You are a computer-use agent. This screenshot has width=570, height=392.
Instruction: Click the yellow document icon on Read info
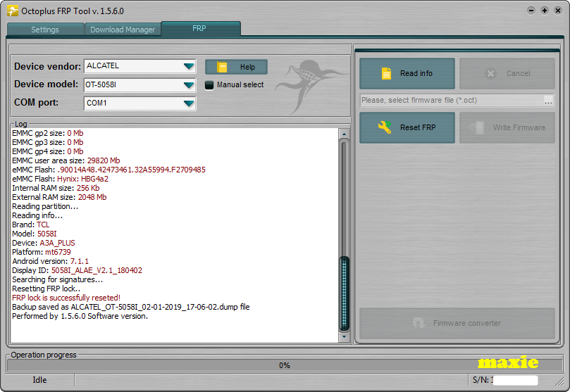tap(386, 73)
